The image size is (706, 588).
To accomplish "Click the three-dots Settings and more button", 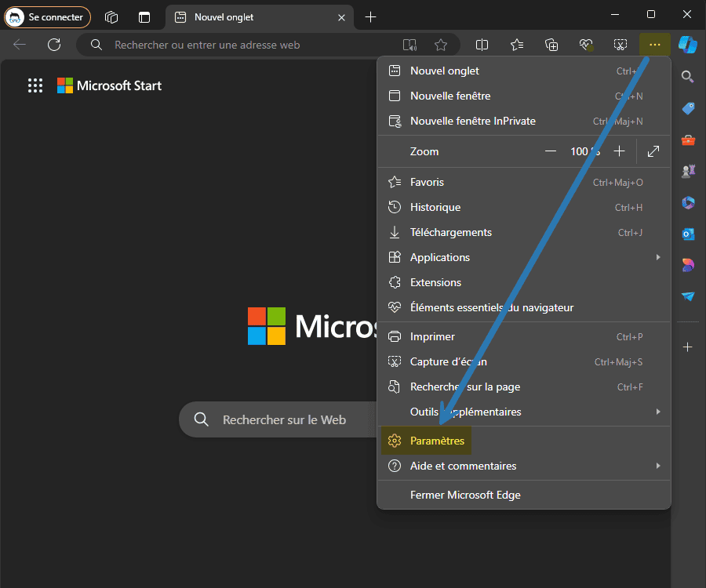I will tap(655, 45).
